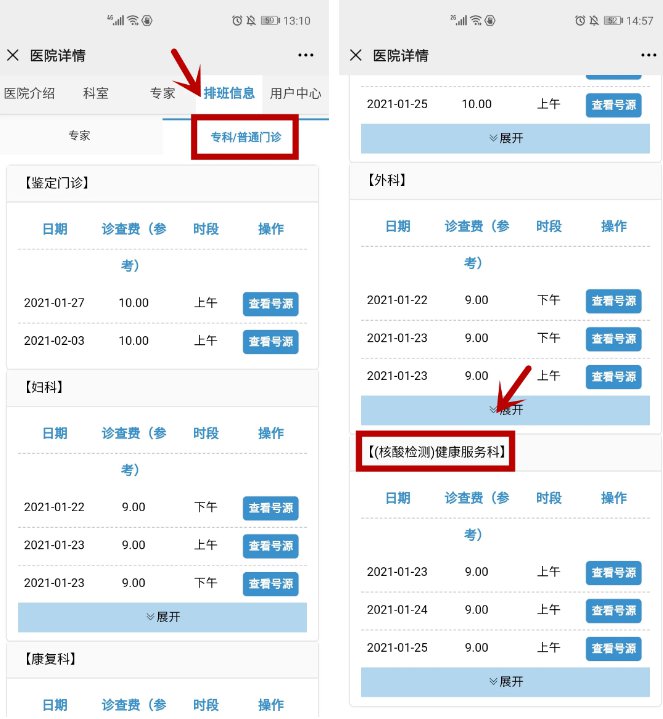663x719 pixels.
Task: Expand the 核酸检测 健康服务科 schedule list
Action: [x=505, y=682]
